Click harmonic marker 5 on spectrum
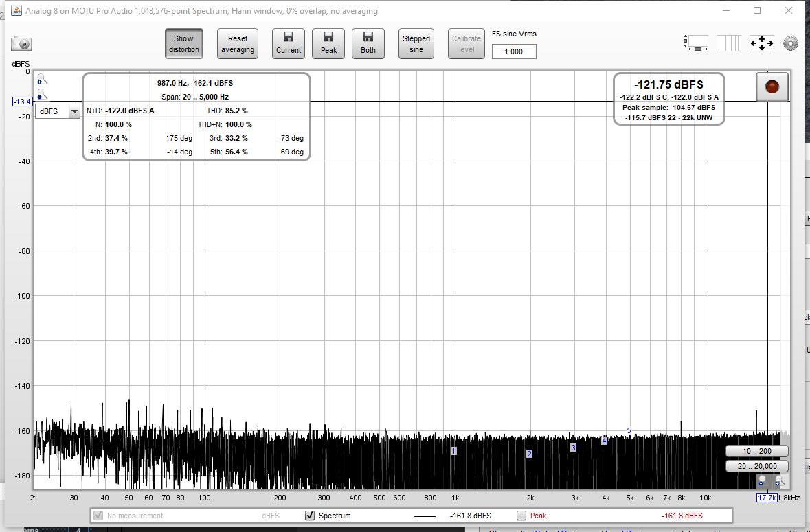Viewport: 810px width, 532px height. coord(629,430)
